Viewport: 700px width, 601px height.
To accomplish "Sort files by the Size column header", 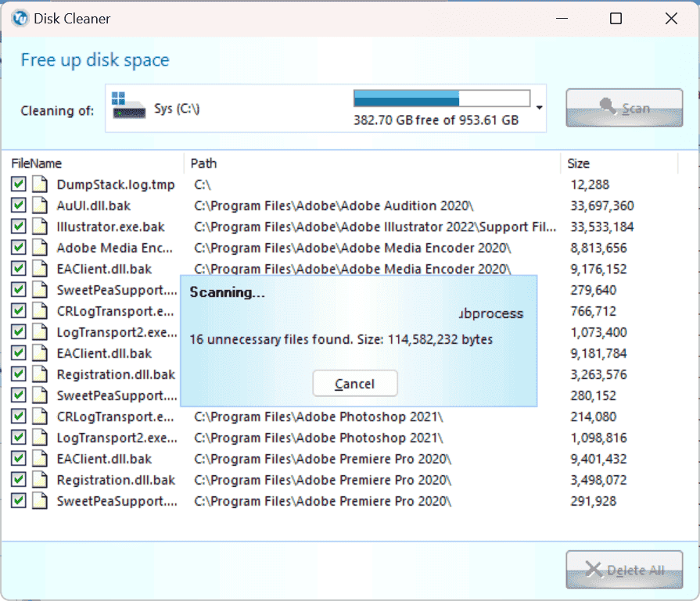I will [577, 163].
